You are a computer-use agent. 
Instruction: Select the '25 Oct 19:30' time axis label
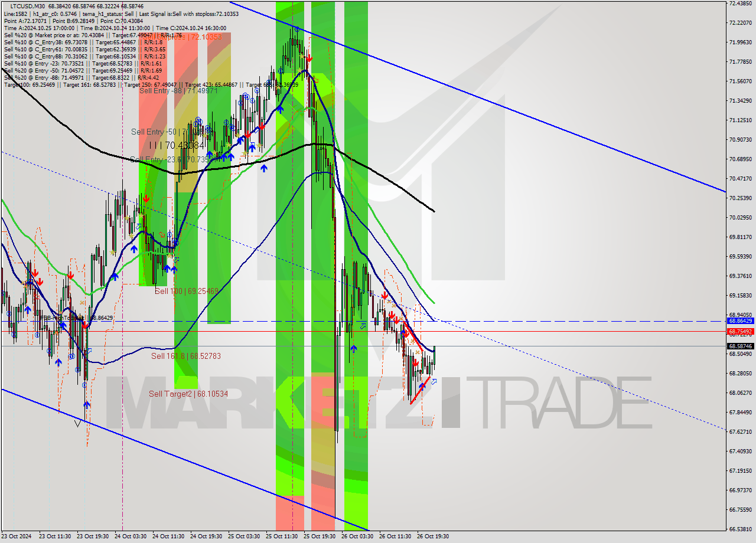point(320,537)
